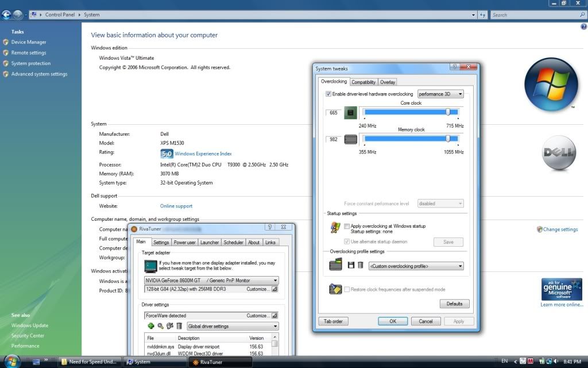This screenshot has height=368, width=588.
Task: Click the Memory clock slider handle
Action: tap(448, 139)
